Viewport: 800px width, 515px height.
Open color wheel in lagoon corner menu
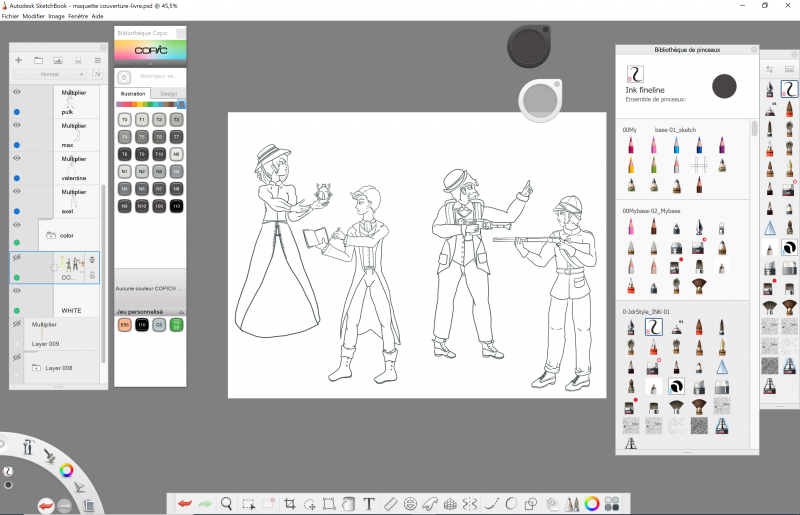66,470
